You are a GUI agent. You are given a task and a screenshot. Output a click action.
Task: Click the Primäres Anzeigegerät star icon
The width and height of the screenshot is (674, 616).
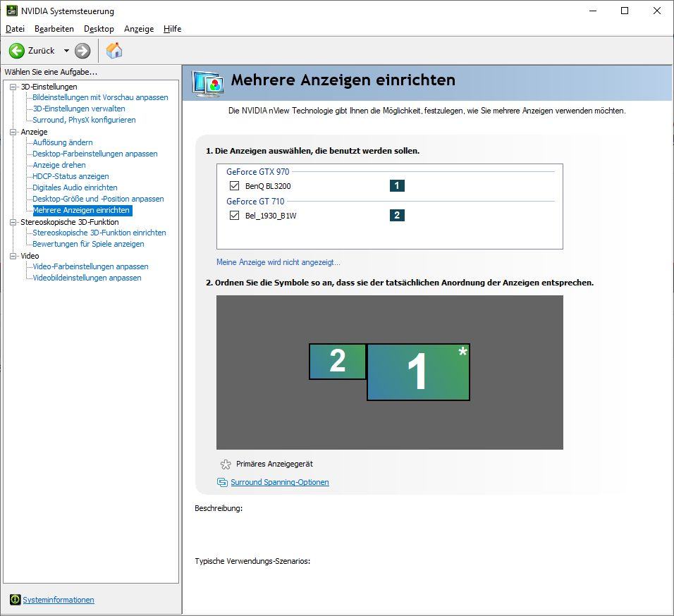(226, 464)
